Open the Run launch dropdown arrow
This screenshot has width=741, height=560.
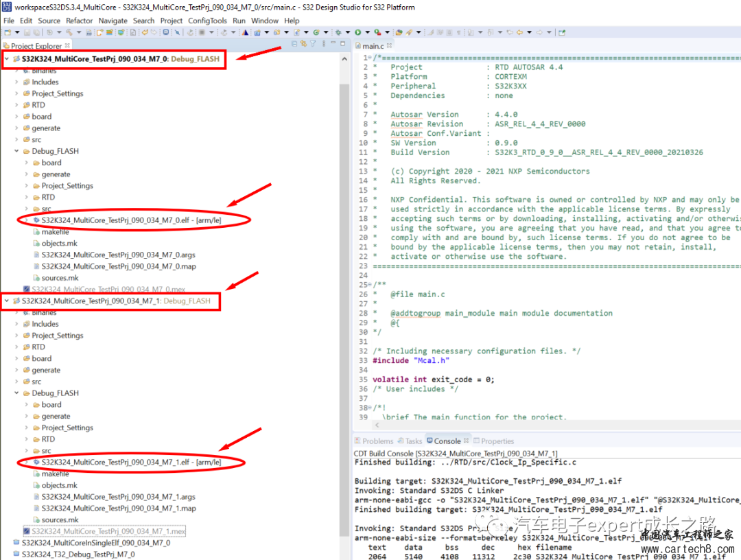(368, 33)
